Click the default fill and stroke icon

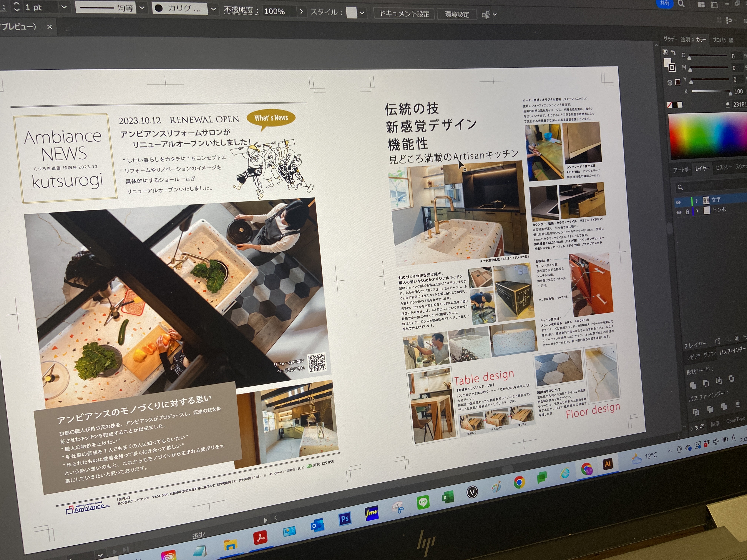665,52
